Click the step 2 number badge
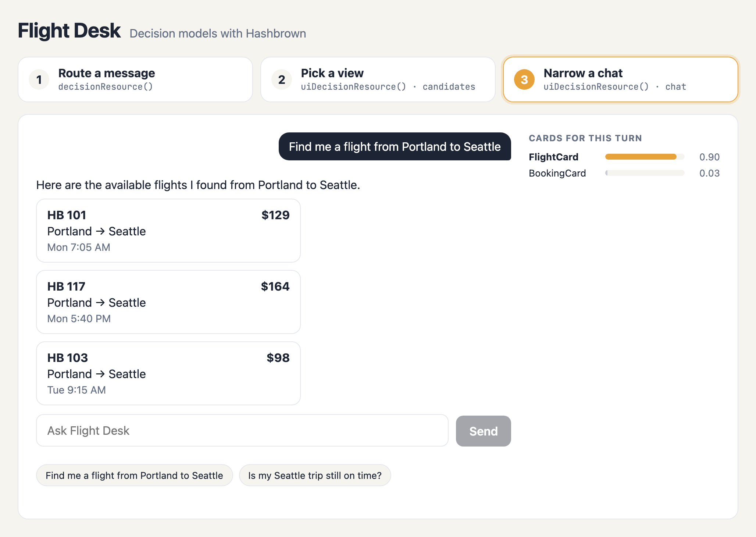756x537 pixels. pos(282,79)
